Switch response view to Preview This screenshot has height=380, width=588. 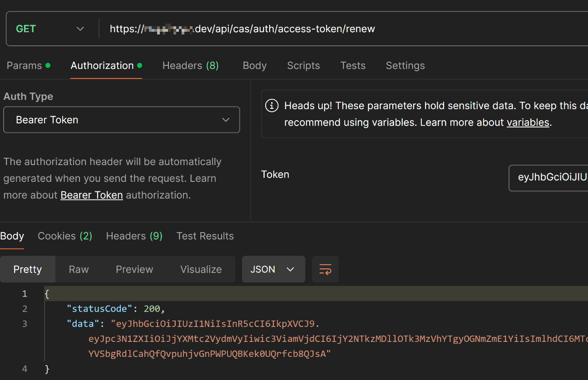click(134, 269)
